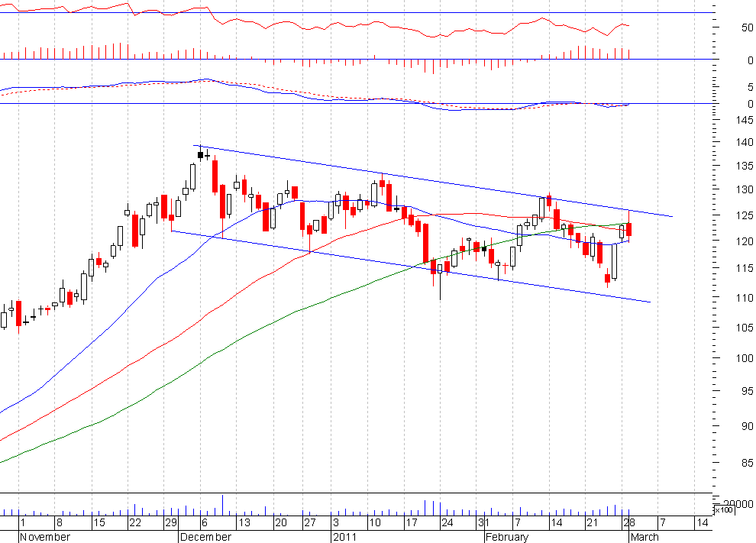
Task: Click the February month label
Action: coord(507,537)
